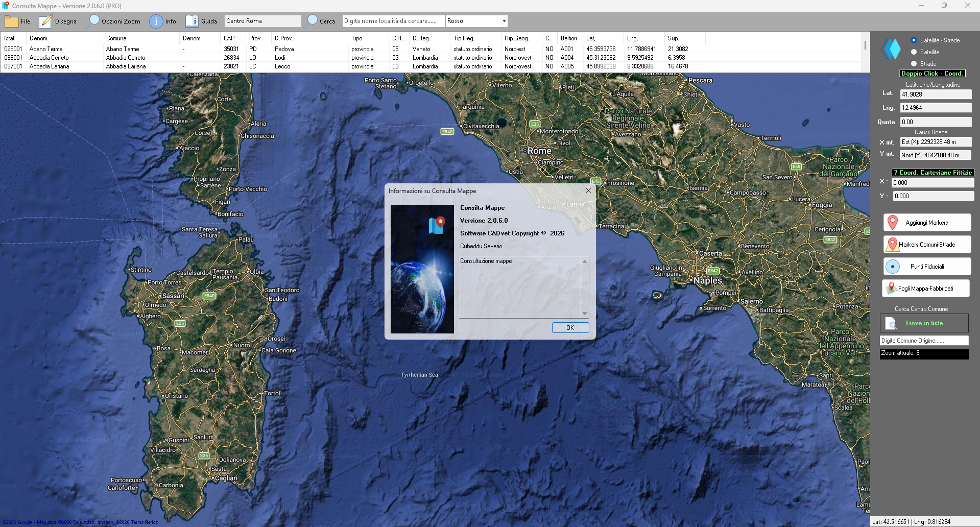
Task: Click the Cartesian X value field
Action: point(933,183)
